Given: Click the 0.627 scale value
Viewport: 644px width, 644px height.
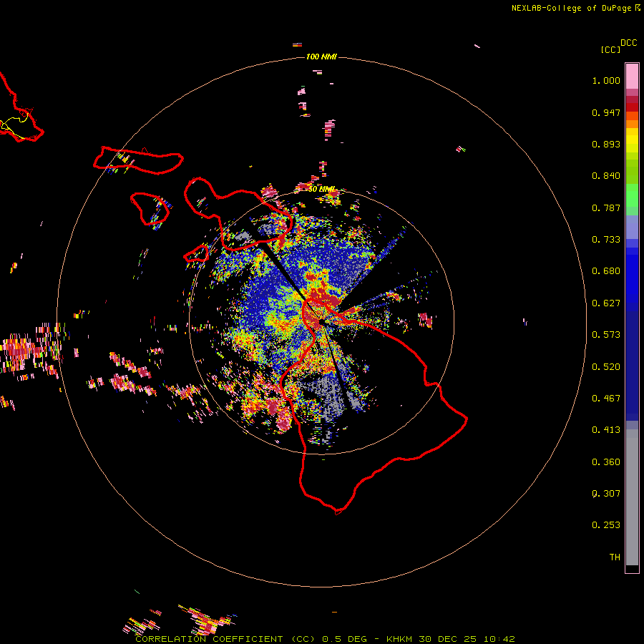Looking at the screenshot, I should point(606,303).
